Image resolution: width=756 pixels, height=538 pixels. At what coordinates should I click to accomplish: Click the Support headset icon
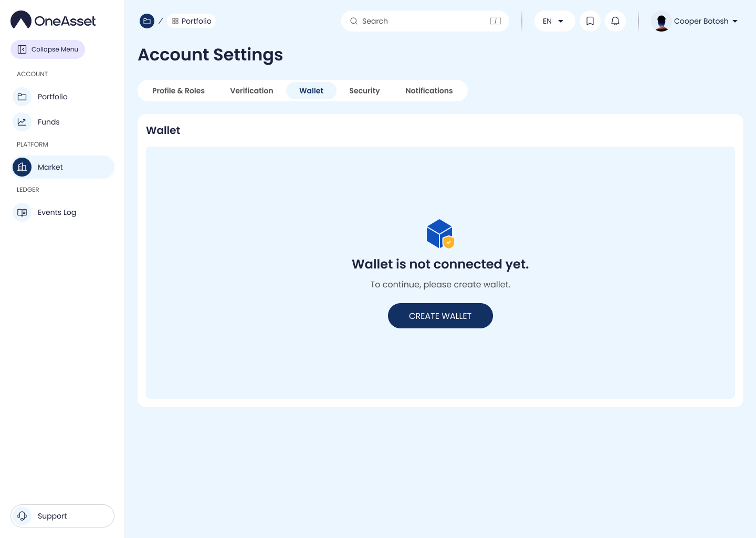click(22, 516)
